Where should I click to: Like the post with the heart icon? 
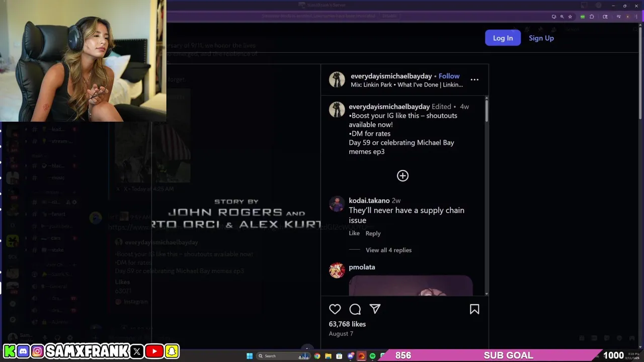335,309
